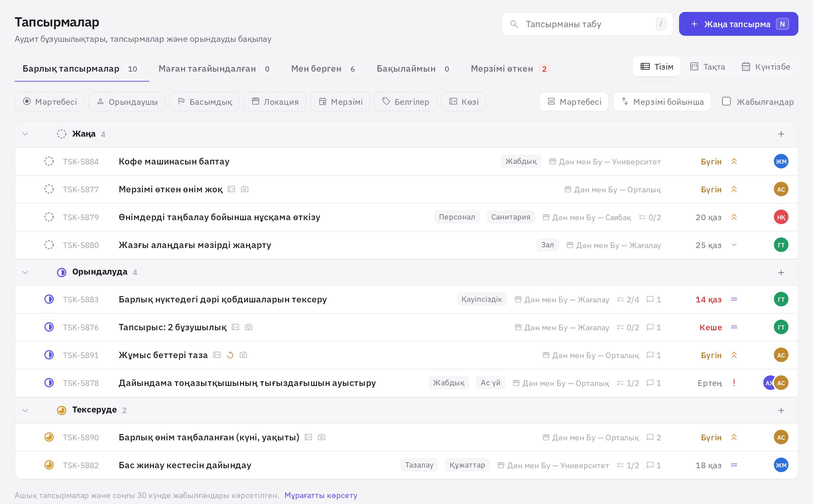Add task to Тексеруде group with plus
Screen dimensions: 813x504
pyautogui.click(x=781, y=410)
